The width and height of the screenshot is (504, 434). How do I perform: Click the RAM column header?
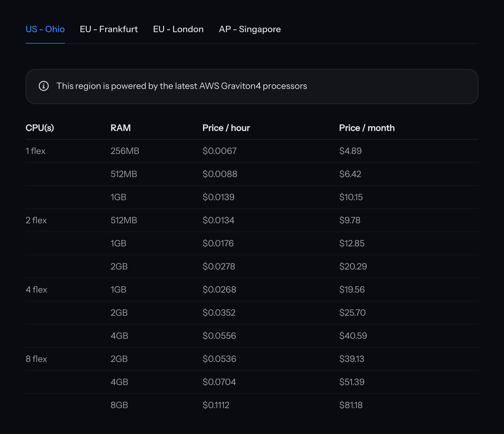[x=121, y=128]
